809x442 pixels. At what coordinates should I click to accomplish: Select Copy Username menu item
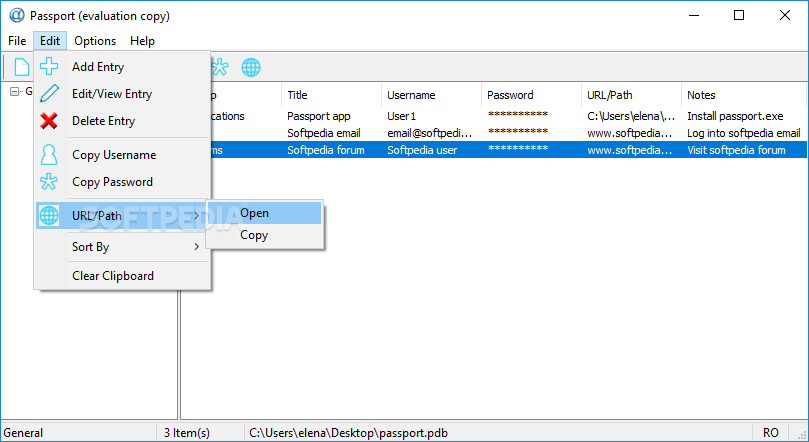point(123,155)
